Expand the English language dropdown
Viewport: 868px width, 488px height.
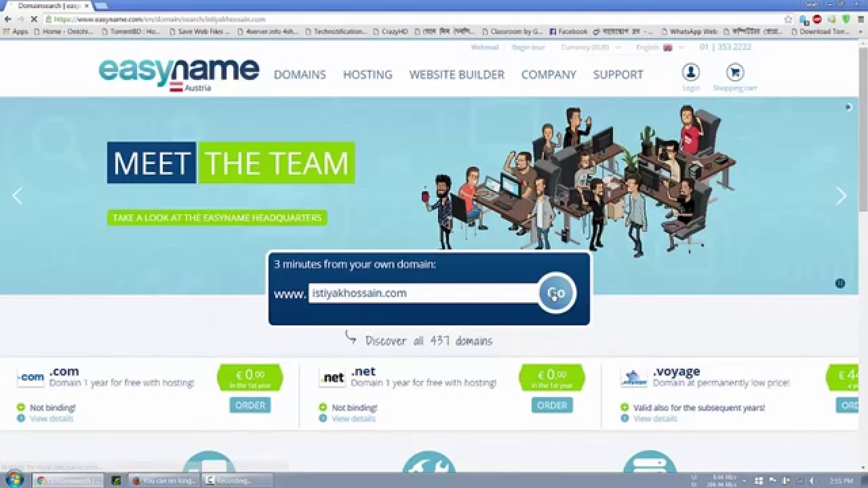pos(660,47)
